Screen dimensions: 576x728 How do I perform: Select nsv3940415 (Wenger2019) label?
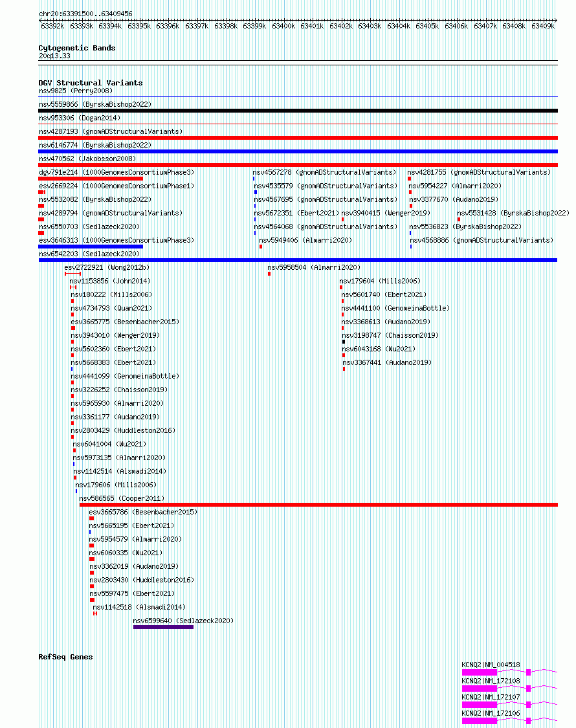pyautogui.click(x=386, y=213)
